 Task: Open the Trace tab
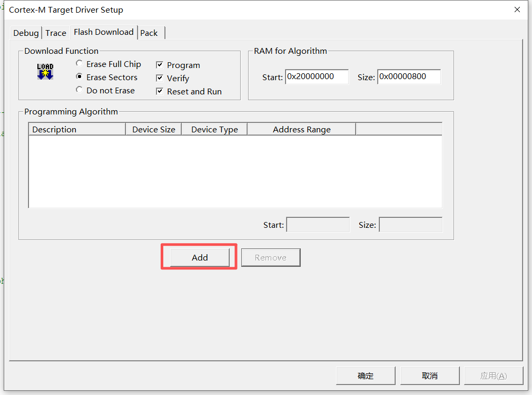pos(55,33)
